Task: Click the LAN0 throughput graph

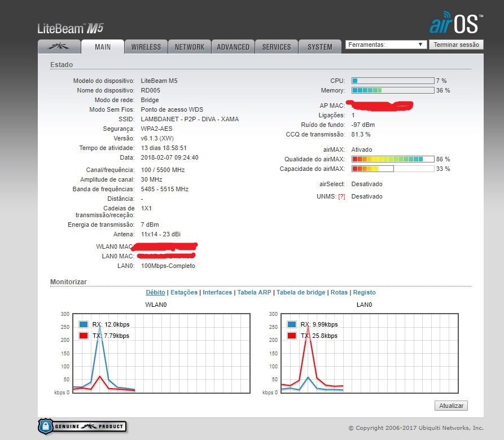Action: click(x=370, y=353)
